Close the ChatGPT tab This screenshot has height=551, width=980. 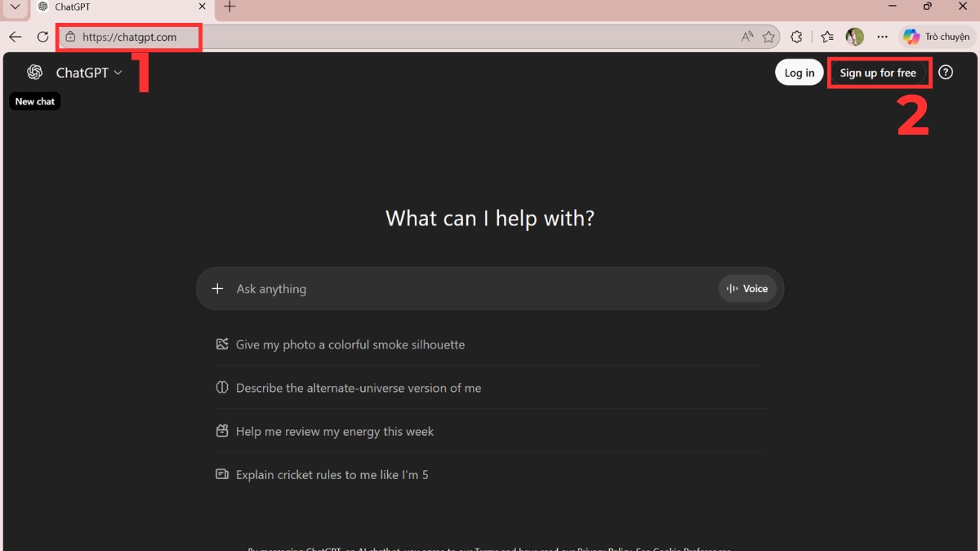click(x=203, y=7)
